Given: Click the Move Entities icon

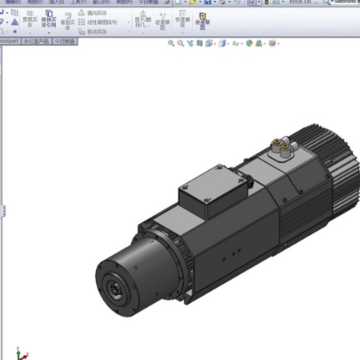Looking at the screenshot, I should (x=82, y=32).
